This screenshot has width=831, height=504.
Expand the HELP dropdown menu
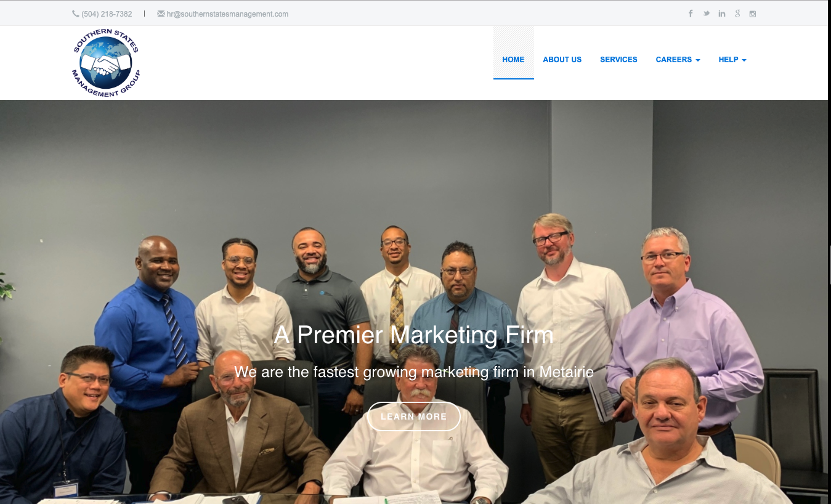(x=732, y=60)
